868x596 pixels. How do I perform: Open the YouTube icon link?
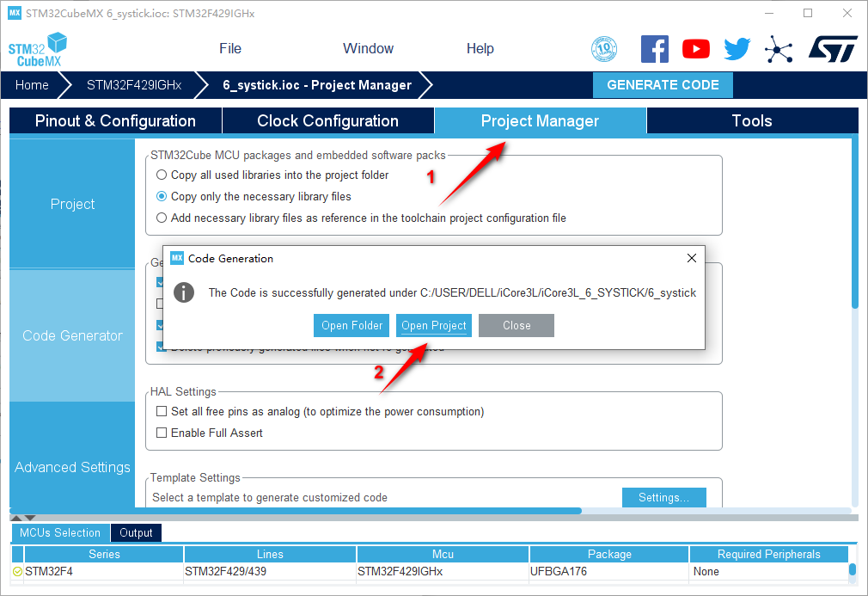(695, 49)
